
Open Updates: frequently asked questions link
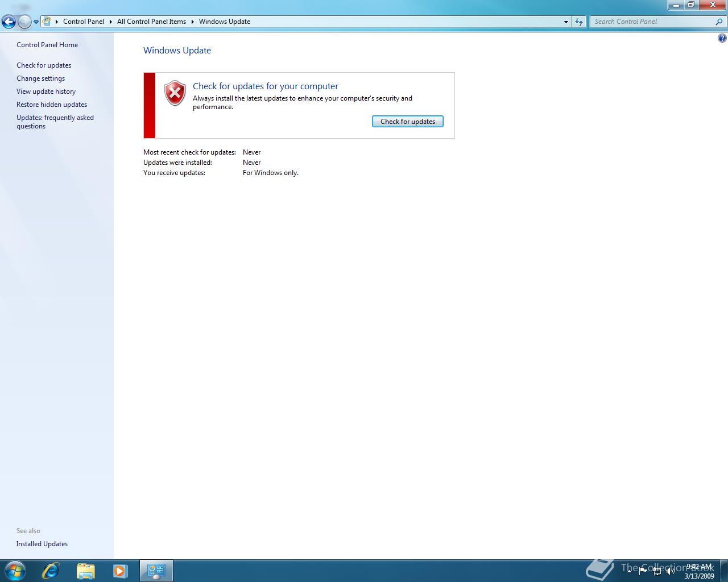pos(55,122)
